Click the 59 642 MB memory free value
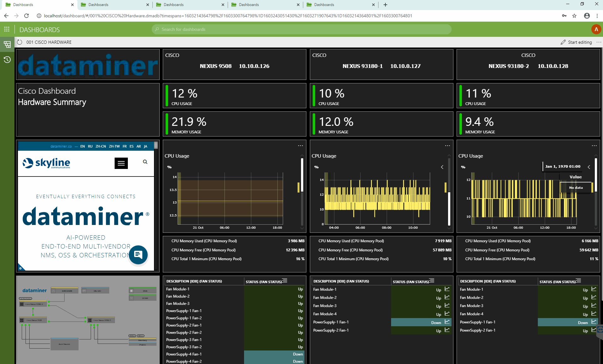The height and width of the screenshot is (364, 603). [x=589, y=250]
